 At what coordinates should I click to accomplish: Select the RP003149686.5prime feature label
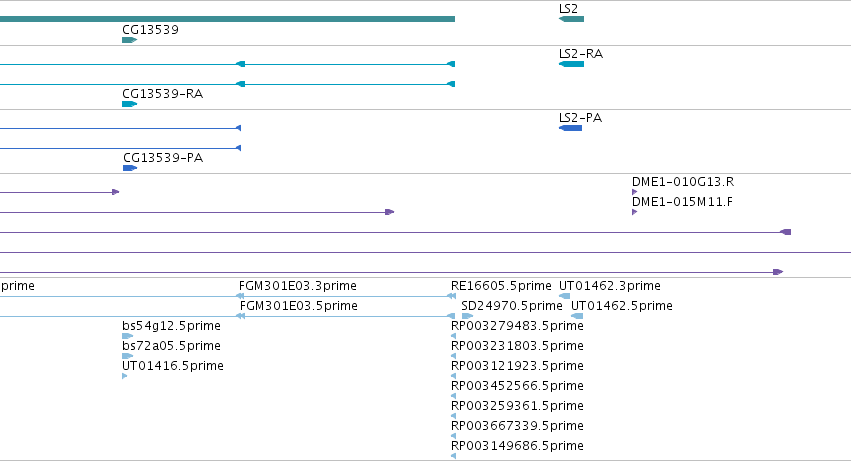coord(517,446)
